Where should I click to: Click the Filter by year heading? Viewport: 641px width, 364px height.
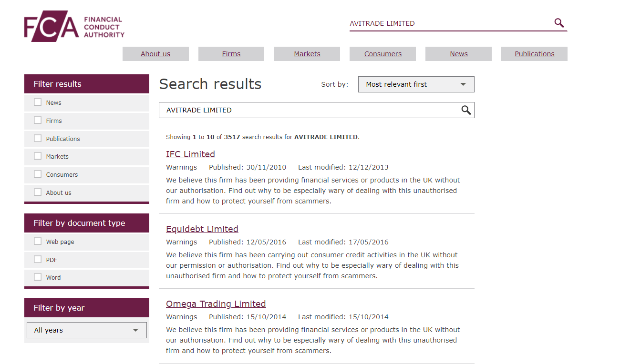point(87,308)
